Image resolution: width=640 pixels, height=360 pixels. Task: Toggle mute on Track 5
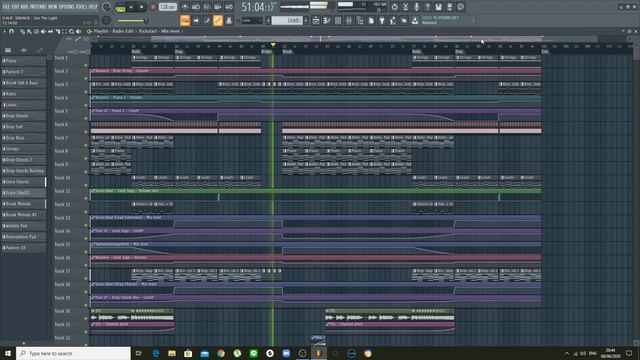click(86, 118)
